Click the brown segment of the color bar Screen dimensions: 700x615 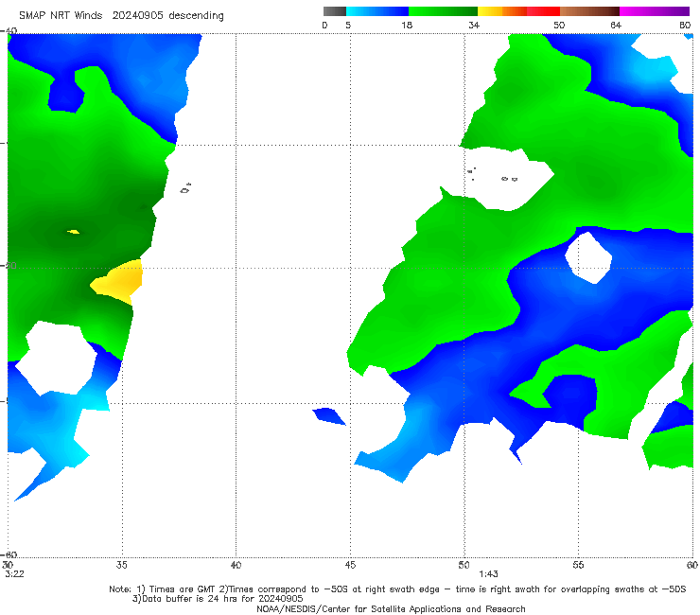(x=589, y=11)
